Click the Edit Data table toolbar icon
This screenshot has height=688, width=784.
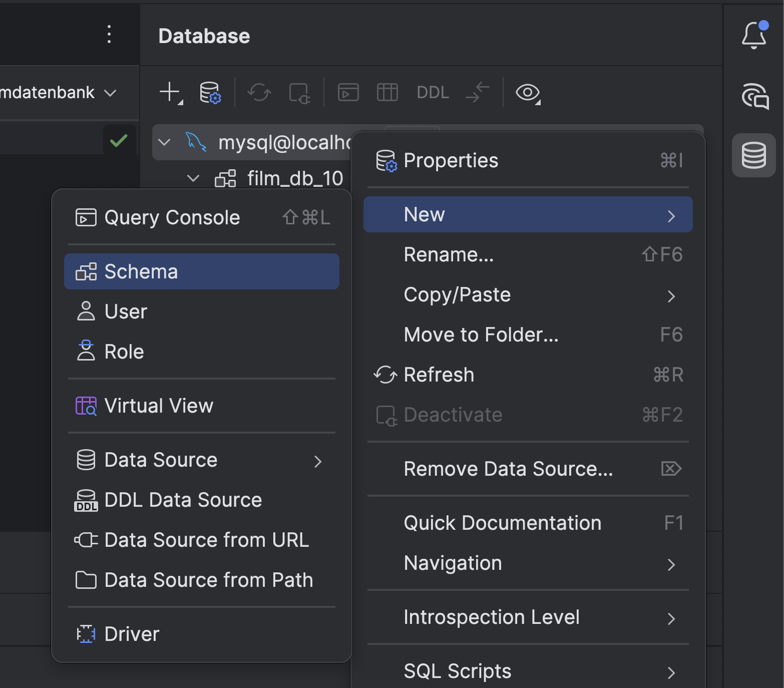click(x=387, y=93)
